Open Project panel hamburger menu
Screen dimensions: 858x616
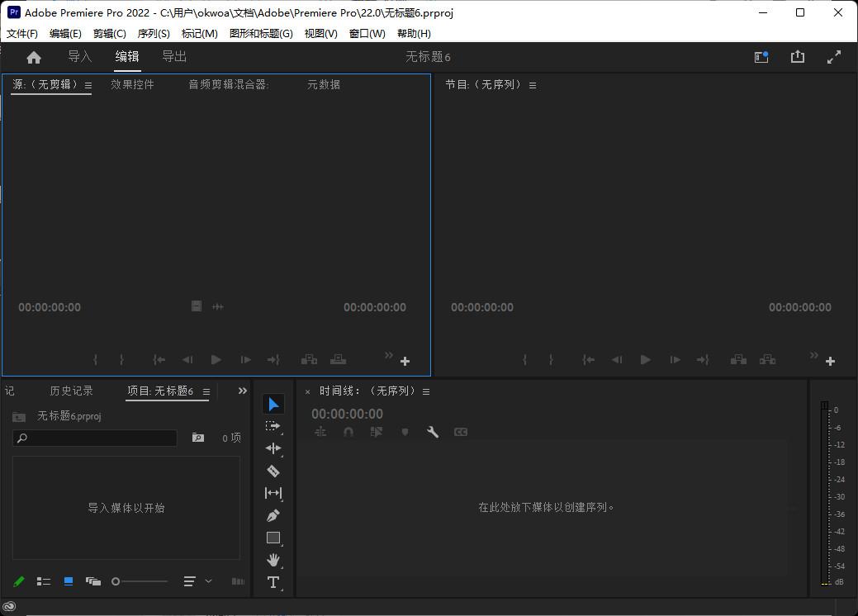[x=206, y=391]
